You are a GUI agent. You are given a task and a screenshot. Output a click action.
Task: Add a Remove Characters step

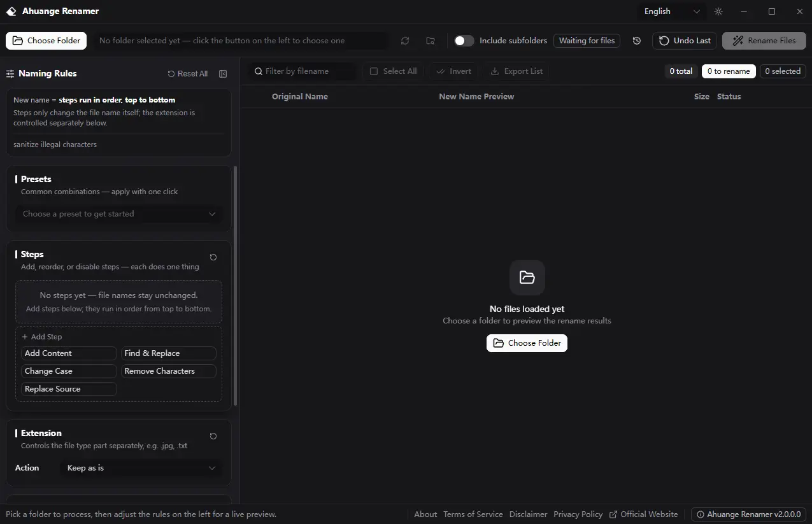click(169, 371)
